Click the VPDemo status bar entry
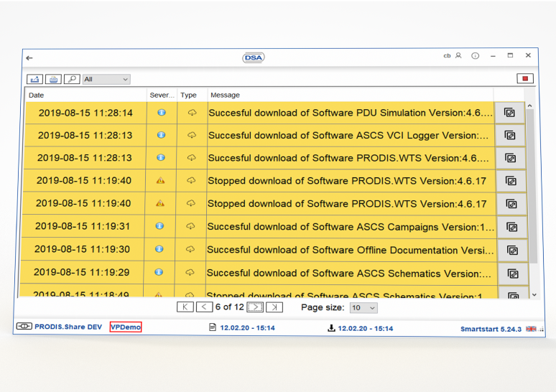 click(126, 327)
